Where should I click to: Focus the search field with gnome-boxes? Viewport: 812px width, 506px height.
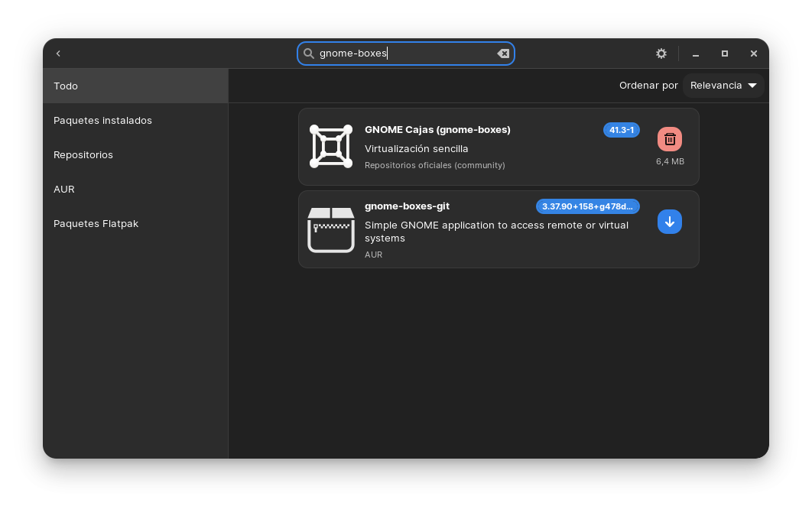[405, 54]
